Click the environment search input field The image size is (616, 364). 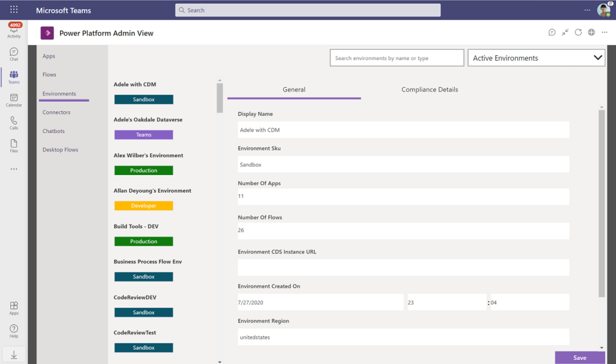pos(396,58)
